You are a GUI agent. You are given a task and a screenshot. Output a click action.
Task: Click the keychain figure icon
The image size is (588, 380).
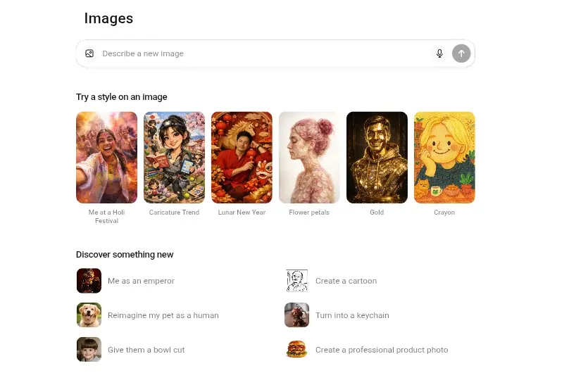click(x=296, y=315)
